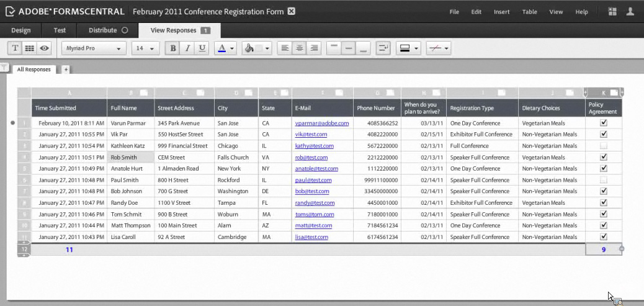This screenshot has width=644, height=306.
Task: Check Policy Agreement box for Paul Smith
Action: [x=604, y=180]
